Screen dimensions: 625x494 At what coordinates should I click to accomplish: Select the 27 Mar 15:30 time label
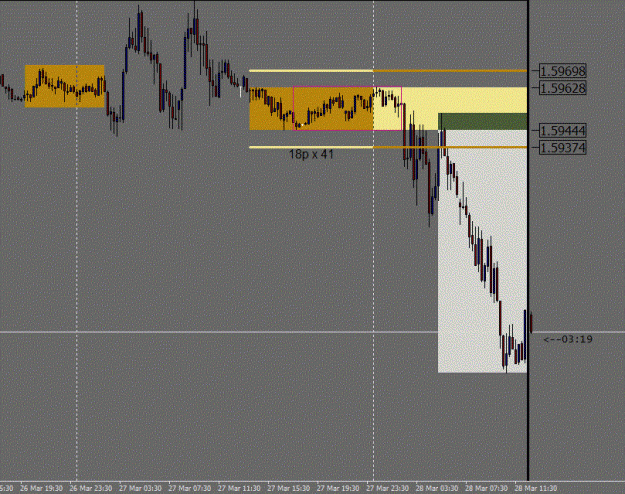click(289, 488)
